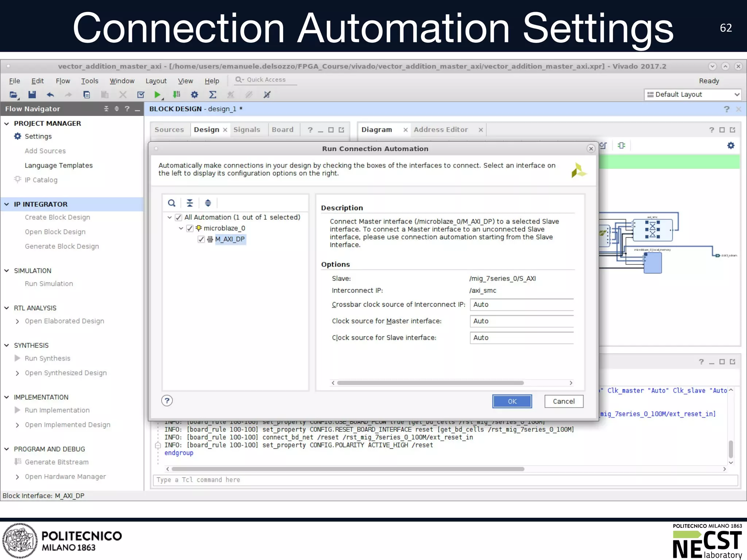The height and width of the screenshot is (560, 747).
Task: Uncheck the M_AXI_DP checkbox
Action: coord(201,240)
